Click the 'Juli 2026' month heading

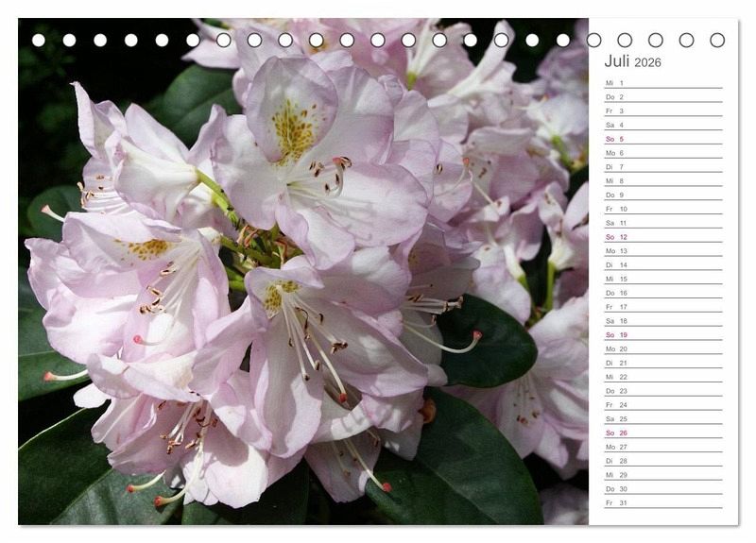point(632,62)
